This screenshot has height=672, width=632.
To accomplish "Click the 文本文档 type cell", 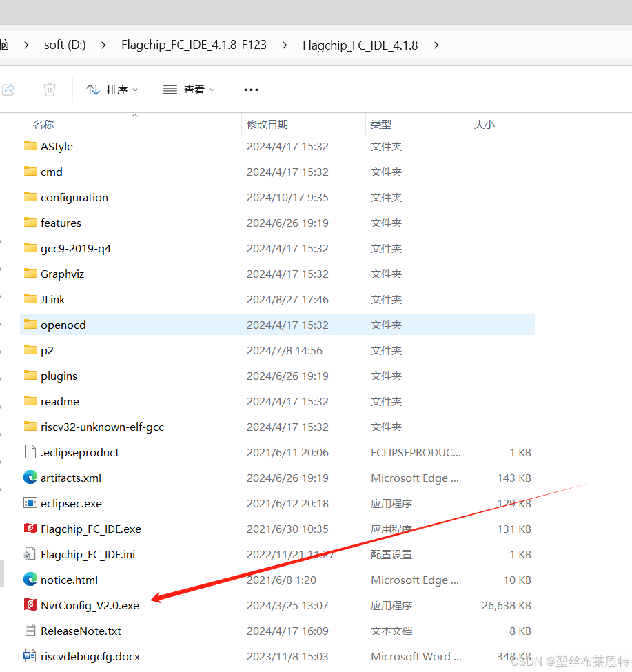I will coord(391,631).
